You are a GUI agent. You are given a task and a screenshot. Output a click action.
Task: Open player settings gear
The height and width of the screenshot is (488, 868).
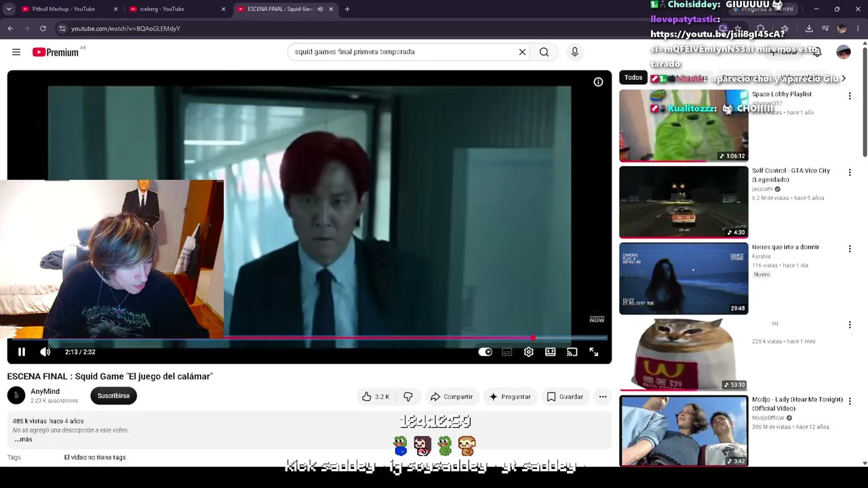(528, 352)
